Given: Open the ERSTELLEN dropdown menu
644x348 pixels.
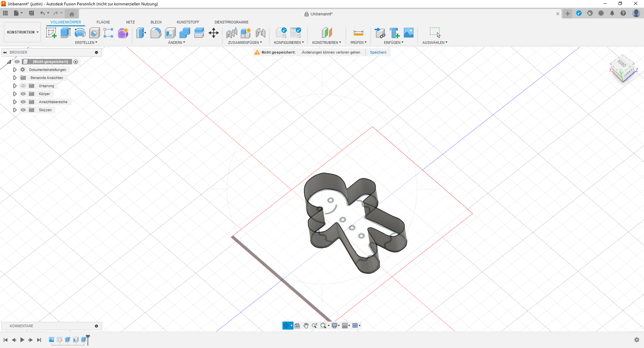Looking at the screenshot, I should click(86, 43).
